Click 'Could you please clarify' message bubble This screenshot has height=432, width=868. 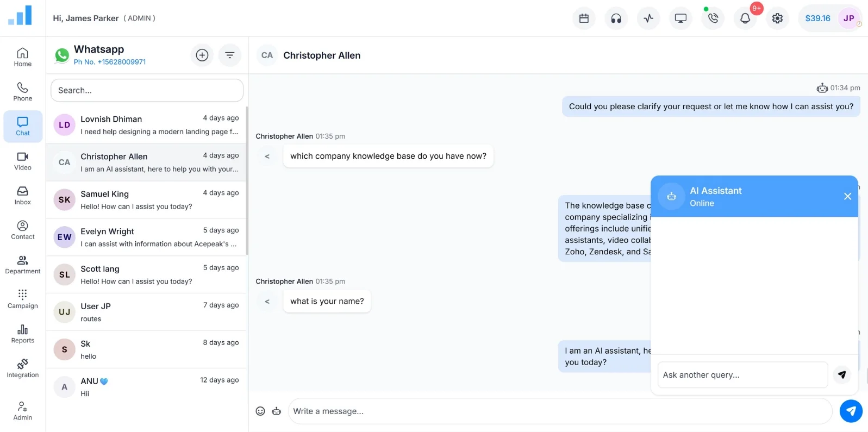[x=711, y=107]
